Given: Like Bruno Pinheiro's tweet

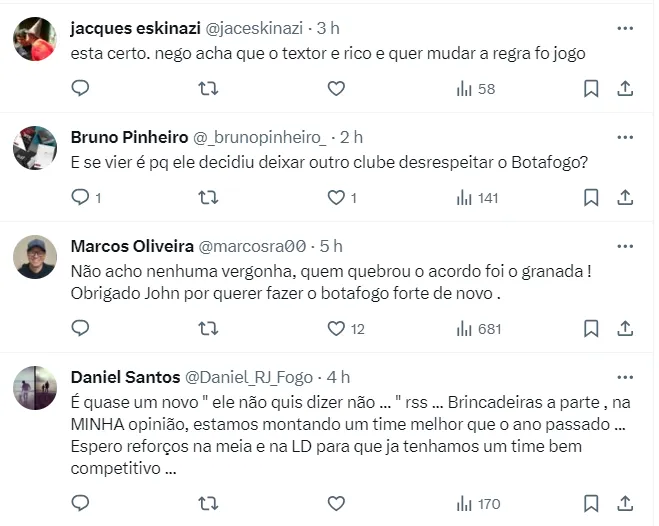Looking at the screenshot, I should [337, 198].
